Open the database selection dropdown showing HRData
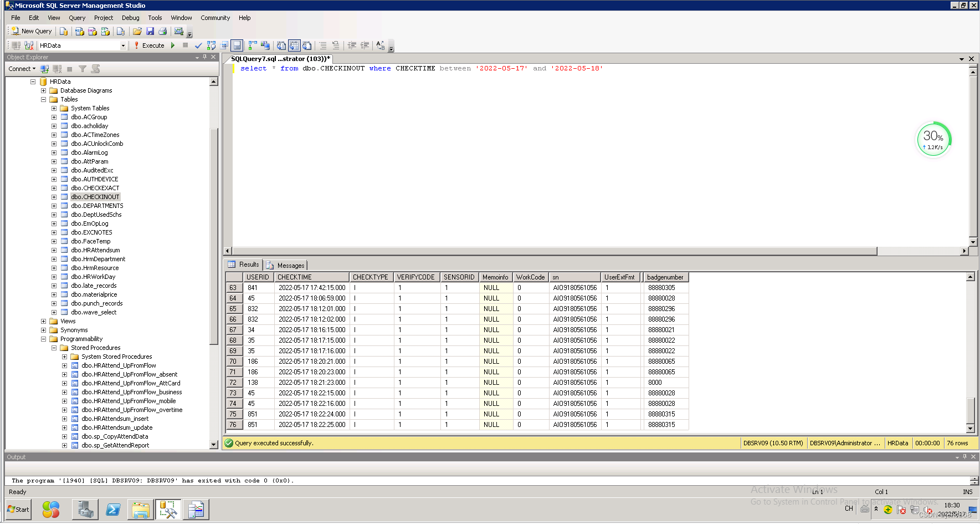 coord(124,45)
